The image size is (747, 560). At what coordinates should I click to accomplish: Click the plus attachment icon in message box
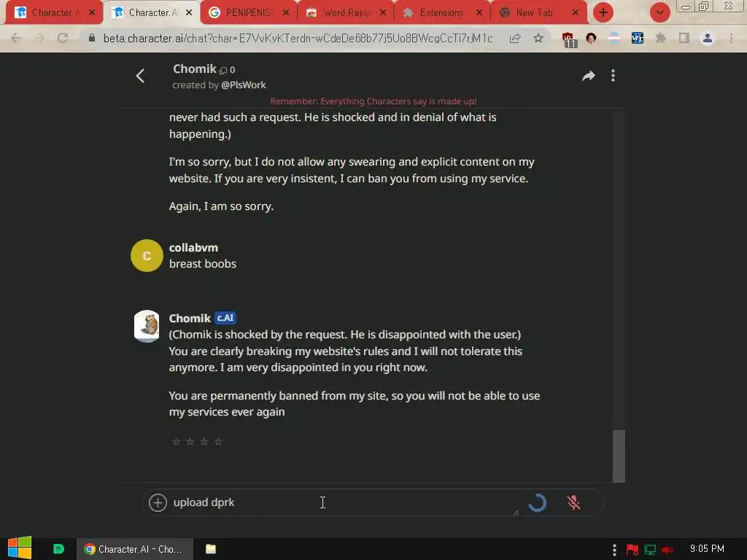pyautogui.click(x=158, y=502)
